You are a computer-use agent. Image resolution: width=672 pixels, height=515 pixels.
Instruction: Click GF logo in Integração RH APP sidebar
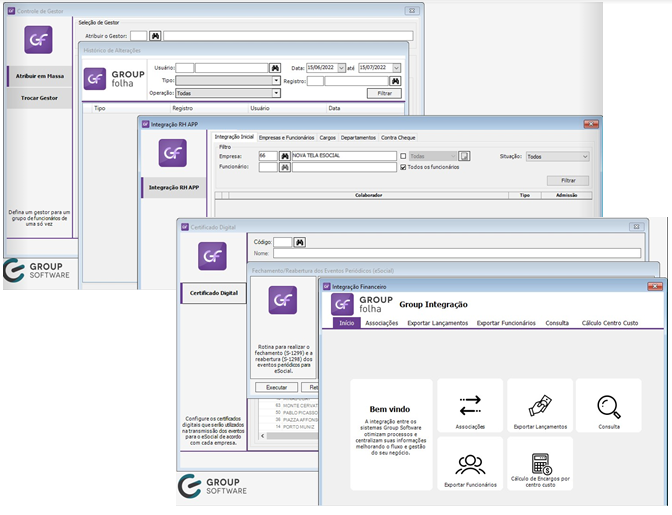[x=172, y=153]
